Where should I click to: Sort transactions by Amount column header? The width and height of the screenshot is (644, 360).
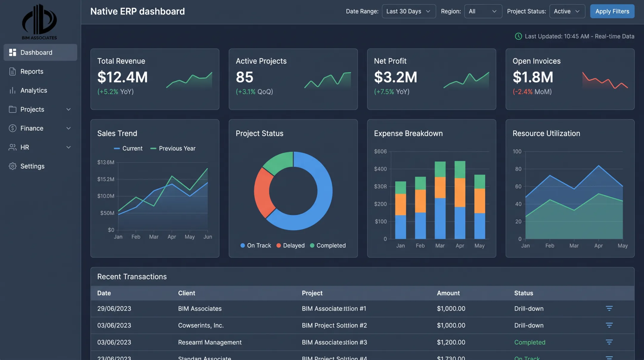[448, 293]
